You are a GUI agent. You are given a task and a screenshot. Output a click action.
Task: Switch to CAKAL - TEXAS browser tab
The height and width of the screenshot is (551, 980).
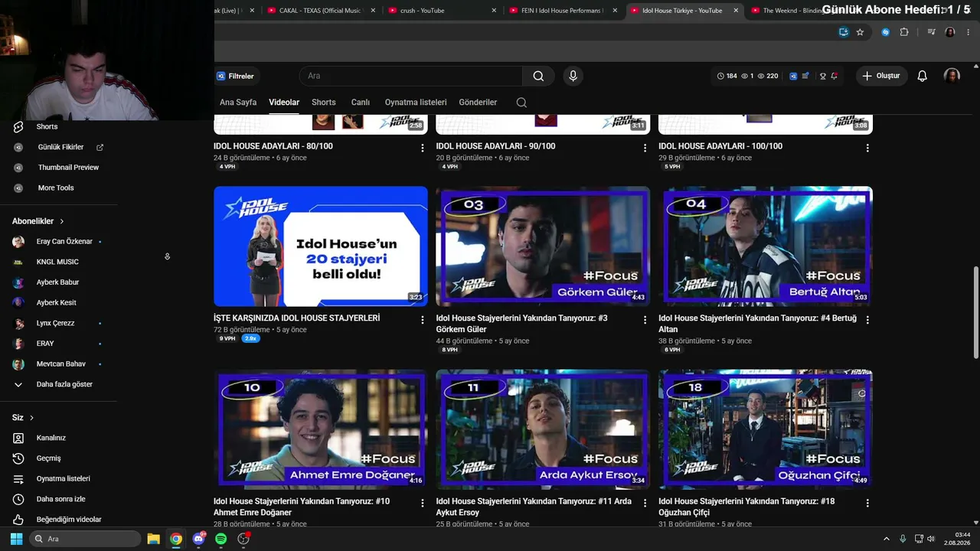322,11
